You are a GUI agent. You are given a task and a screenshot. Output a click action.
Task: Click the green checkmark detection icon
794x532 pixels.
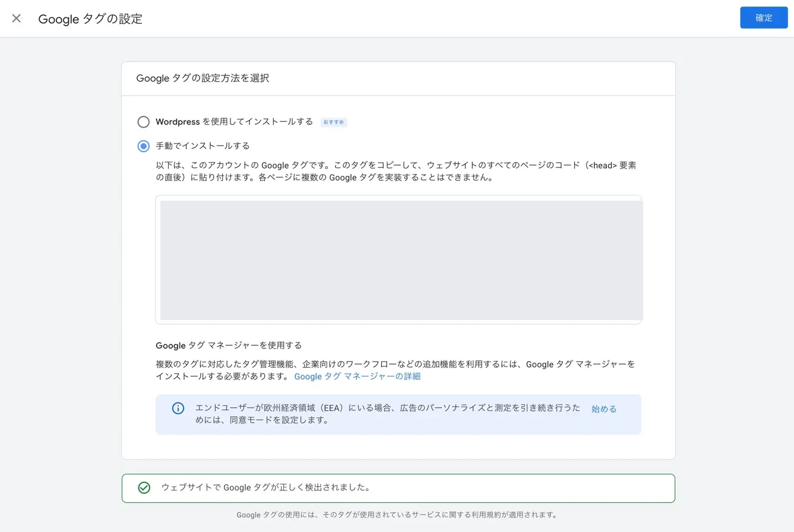[144, 488]
